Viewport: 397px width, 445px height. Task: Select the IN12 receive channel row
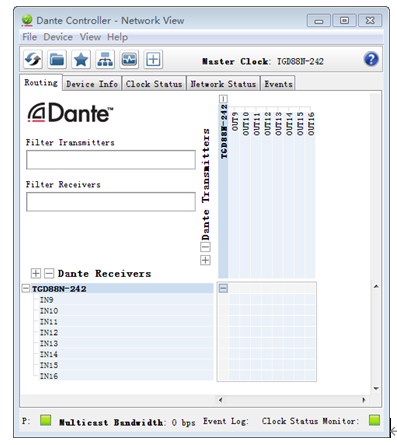123,332
